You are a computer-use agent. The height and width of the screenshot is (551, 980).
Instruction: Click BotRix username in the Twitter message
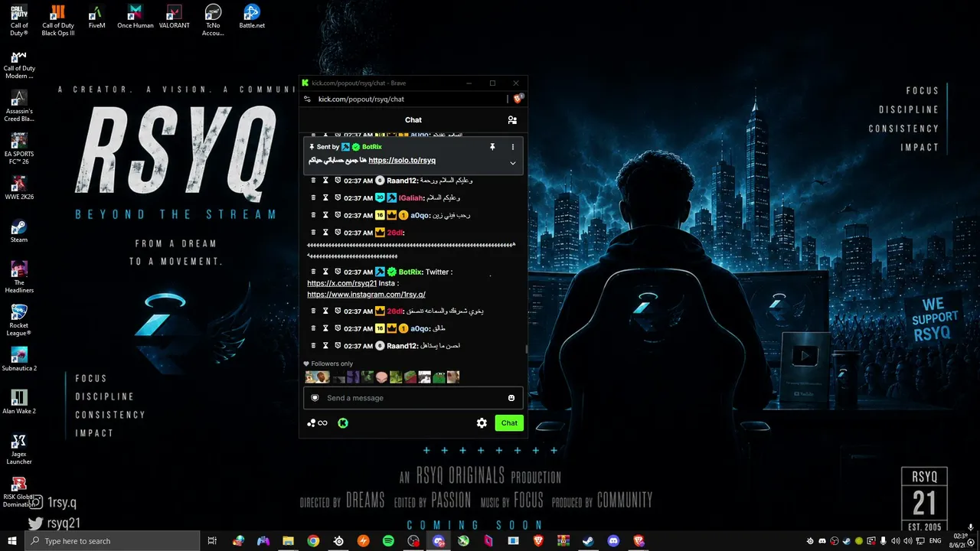tap(410, 272)
